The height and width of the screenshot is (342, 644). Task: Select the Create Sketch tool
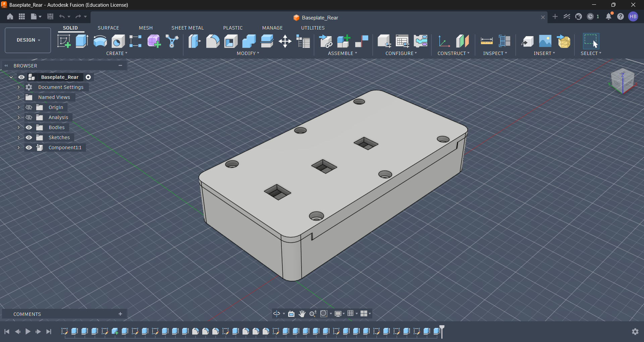click(64, 41)
